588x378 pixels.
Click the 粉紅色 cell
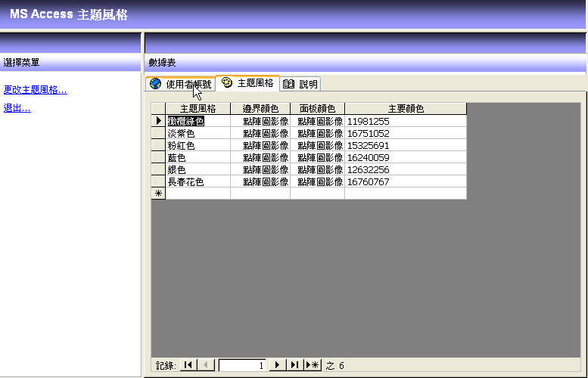click(x=198, y=145)
